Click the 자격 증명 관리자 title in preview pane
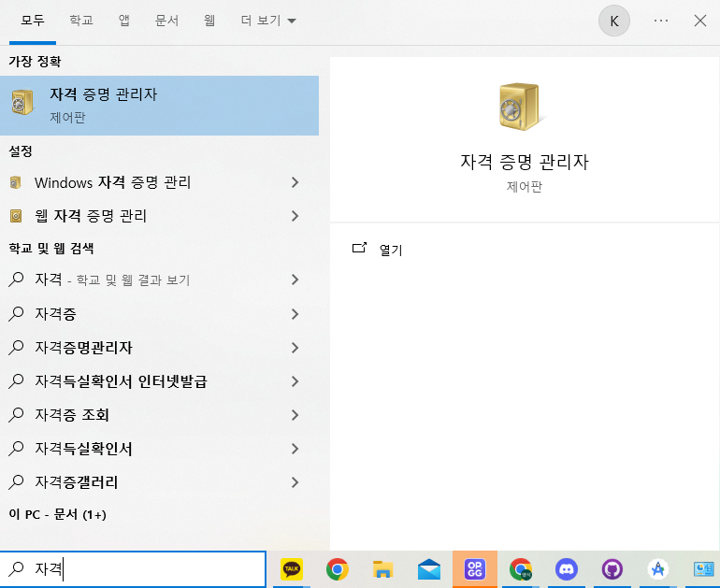 pos(525,162)
